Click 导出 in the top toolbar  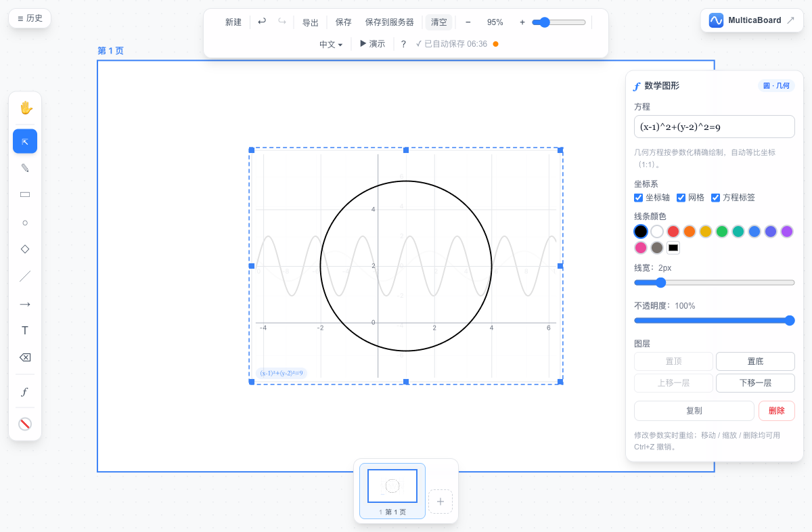pos(311,22)
